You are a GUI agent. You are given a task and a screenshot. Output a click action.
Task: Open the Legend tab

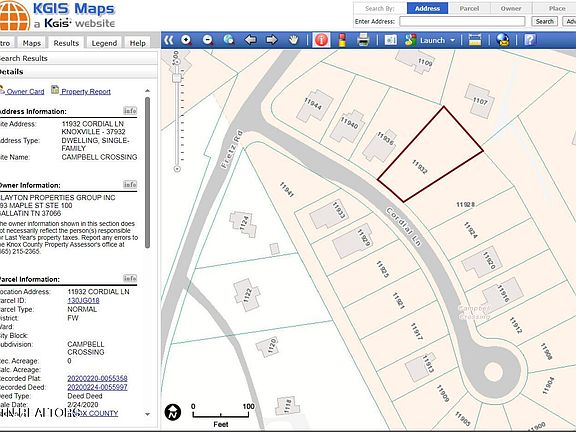(104, 43)
